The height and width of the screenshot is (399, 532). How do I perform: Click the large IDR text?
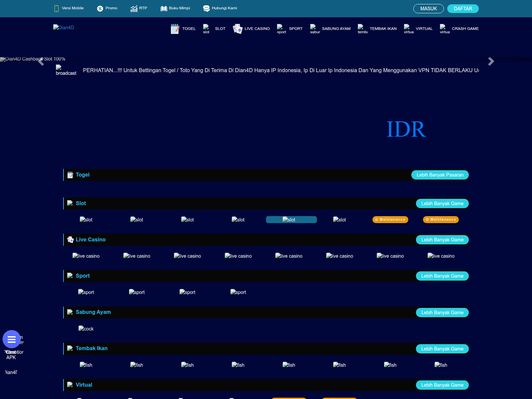pyautogui.click(x=406, y=129)
